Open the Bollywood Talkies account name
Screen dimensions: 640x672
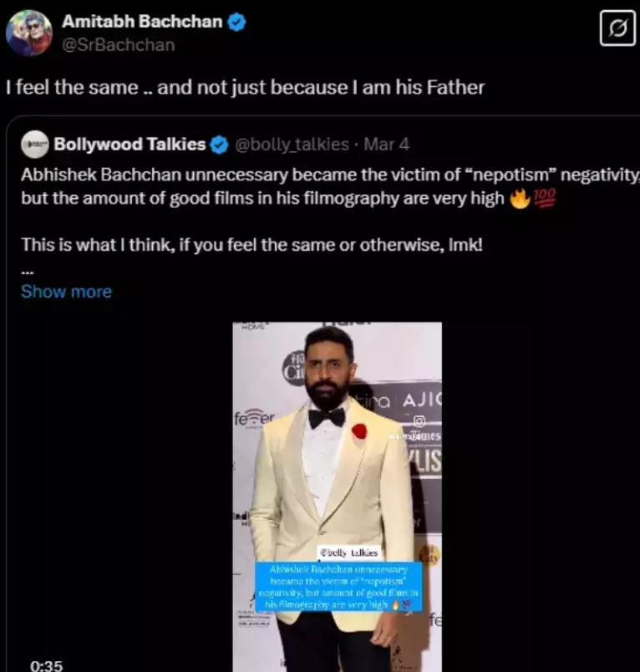click(130, 145)
